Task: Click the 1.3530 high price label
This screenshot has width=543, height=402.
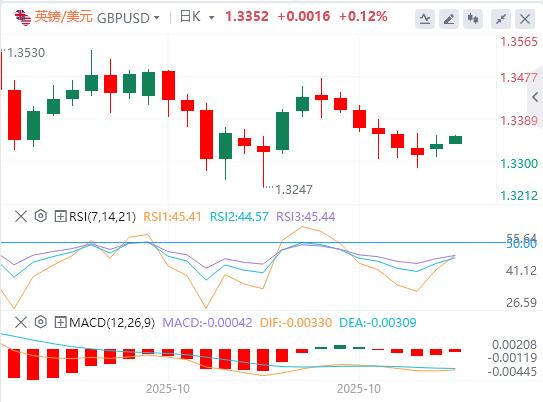Action: click(x=26, y=53)
